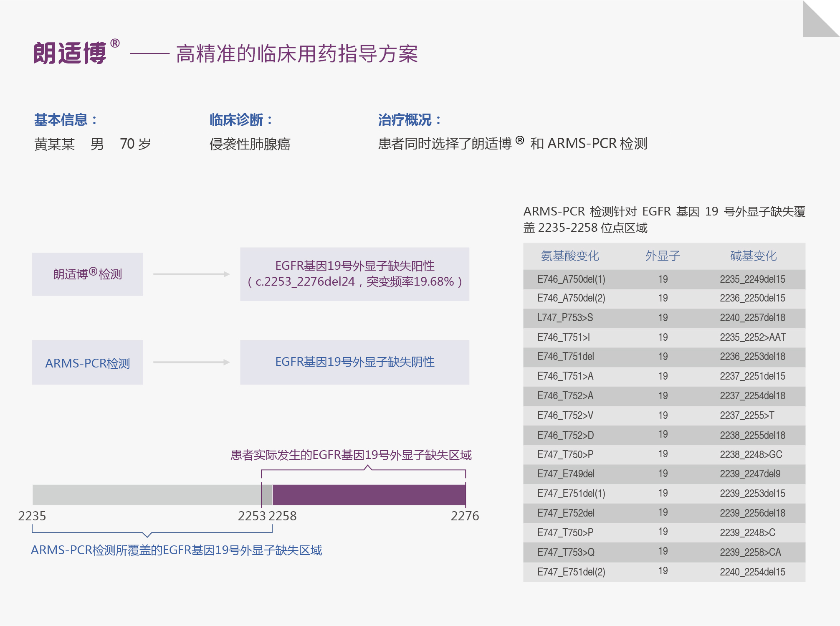Click the cell 2237_2255>T
840x626 pixels.
pos(747,415)
